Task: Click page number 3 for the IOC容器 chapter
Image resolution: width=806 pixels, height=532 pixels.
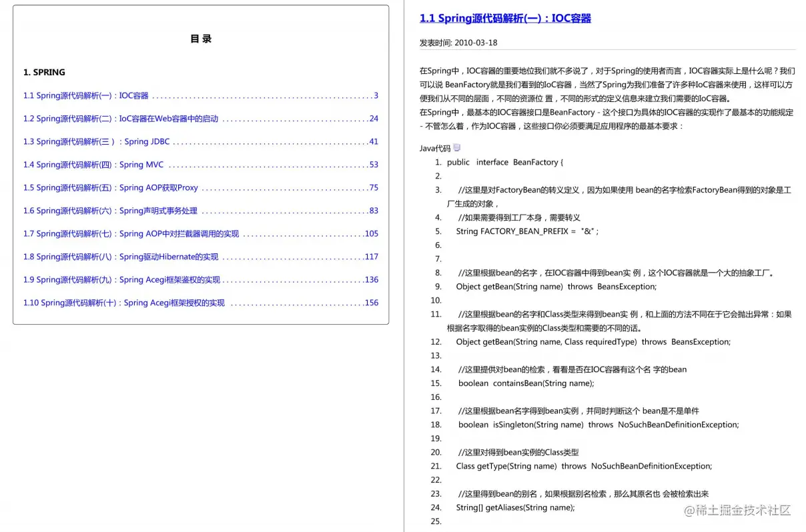Action: click(x=375, y=95)
